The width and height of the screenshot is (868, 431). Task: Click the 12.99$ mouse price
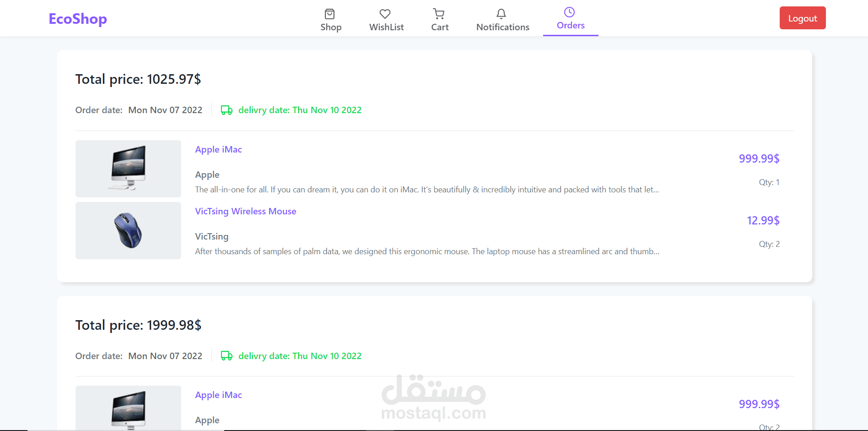[x=763, y=220]
